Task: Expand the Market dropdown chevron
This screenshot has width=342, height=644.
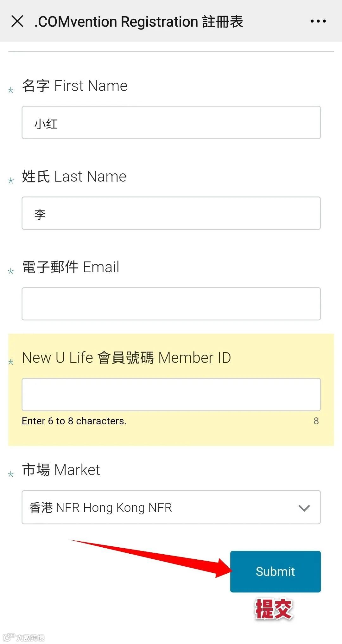Action: click(x=304, y=508)
